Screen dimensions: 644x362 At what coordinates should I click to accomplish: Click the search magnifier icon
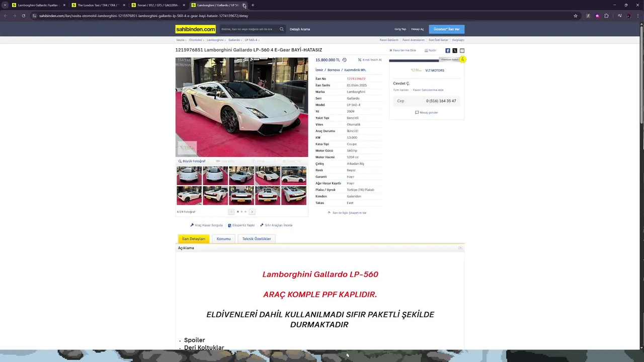point(281,29)
